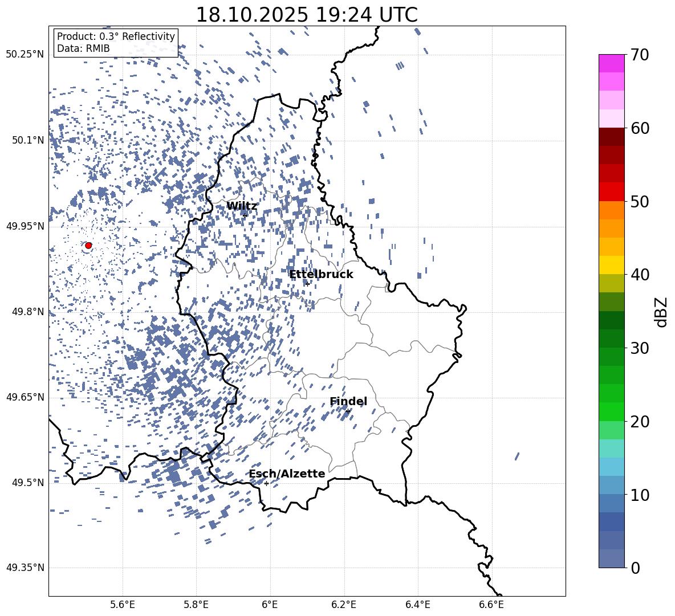Screen dimensions: 675x616
Task: Click the 50.1°N latitude label
Action: [29, 140]
